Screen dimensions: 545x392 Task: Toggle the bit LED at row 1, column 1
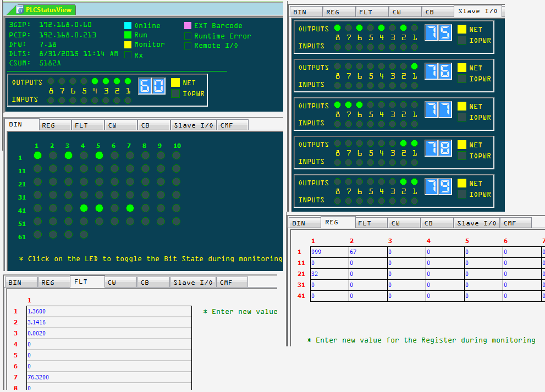click(x=37, y=156)
